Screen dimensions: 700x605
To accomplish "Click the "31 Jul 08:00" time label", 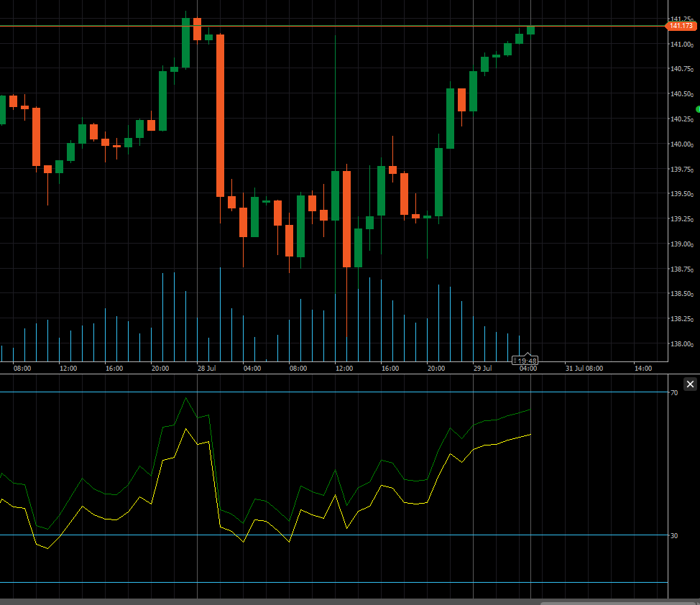I will click(x=584, y=369).
